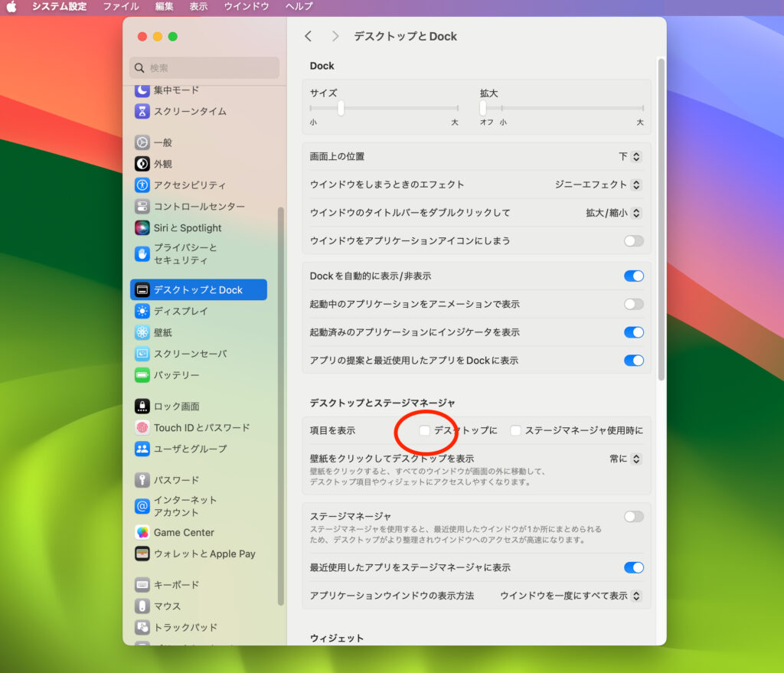
Task: Click the ディスプレイ sun icon
Action: [x=142, y=311]
